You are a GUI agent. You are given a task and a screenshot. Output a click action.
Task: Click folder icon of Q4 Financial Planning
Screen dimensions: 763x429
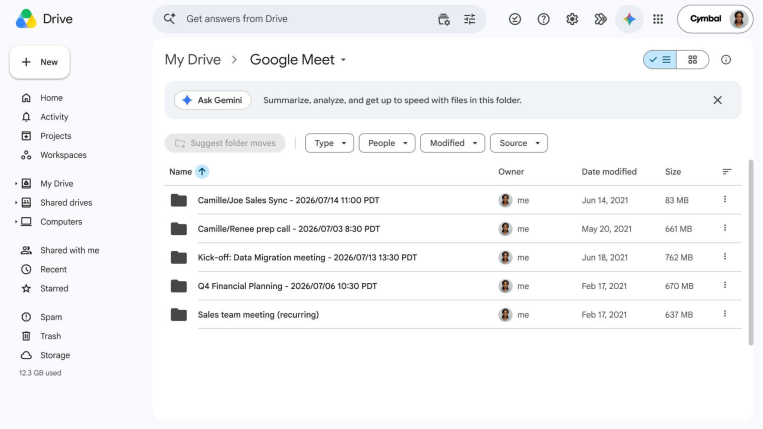[x=179, y=286]
